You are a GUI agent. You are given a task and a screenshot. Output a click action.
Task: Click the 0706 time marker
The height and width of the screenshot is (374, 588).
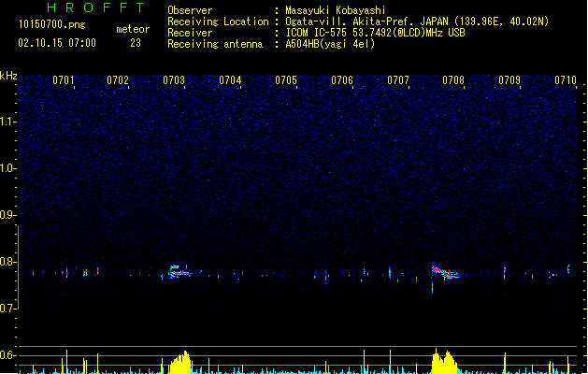(x=342, y=80)
